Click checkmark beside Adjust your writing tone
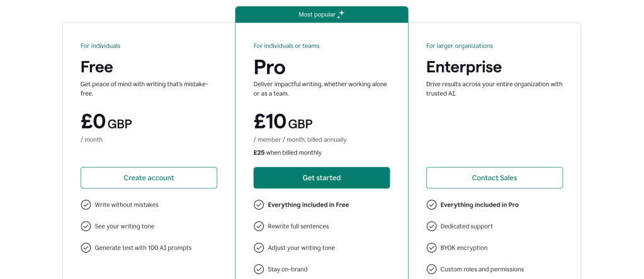Image resolution: width=644 pixels, height=279 pixels. pos(259,248)
